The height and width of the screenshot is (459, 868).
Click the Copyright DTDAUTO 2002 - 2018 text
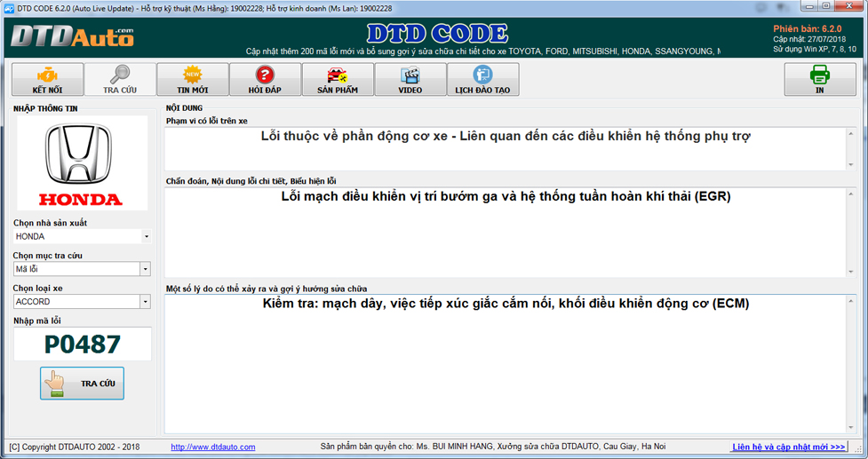(74, 447)
